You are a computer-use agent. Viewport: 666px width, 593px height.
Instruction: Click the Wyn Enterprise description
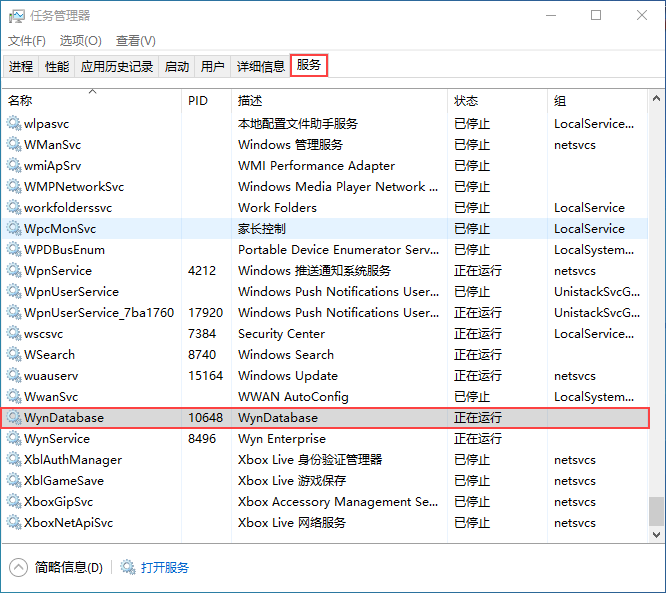click(x=282, y=438)
